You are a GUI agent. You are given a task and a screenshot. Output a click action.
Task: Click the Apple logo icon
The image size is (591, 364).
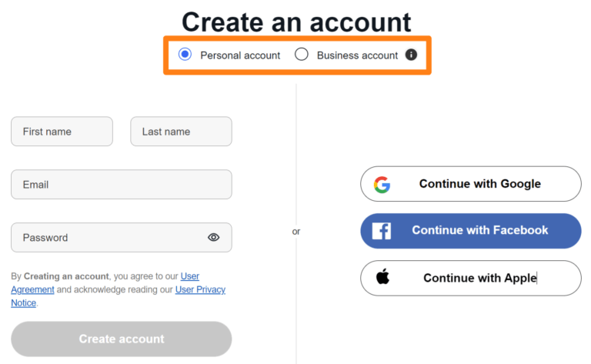point(382,277)
